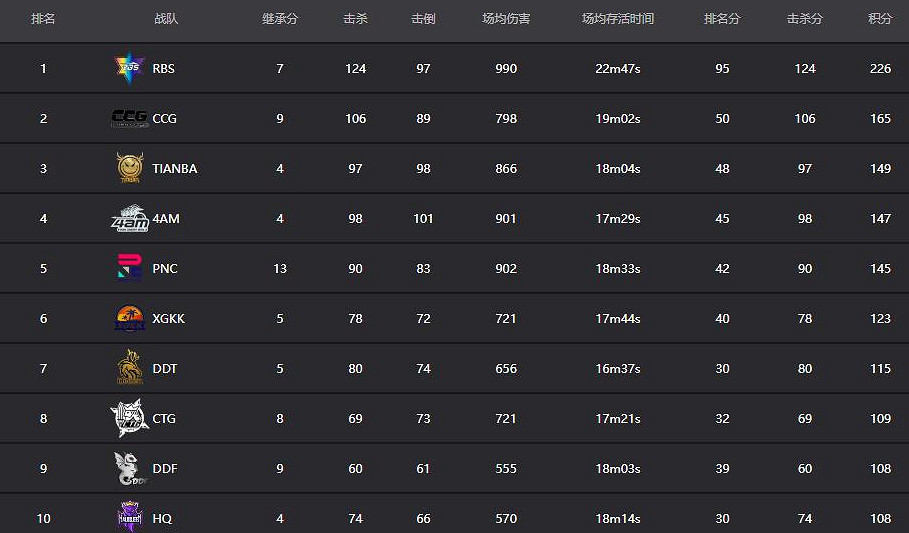Click the DDF dragon logo
Screen dimensions: 909x533
130,468
